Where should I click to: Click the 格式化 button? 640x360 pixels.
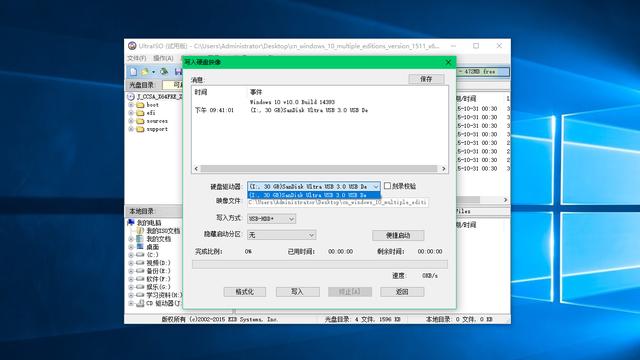pos(244,292)
